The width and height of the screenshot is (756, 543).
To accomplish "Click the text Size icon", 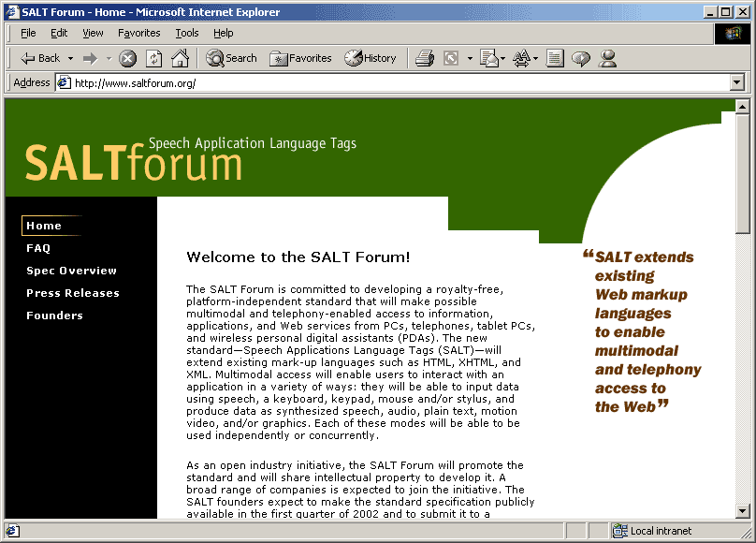I will click(522, 58).
